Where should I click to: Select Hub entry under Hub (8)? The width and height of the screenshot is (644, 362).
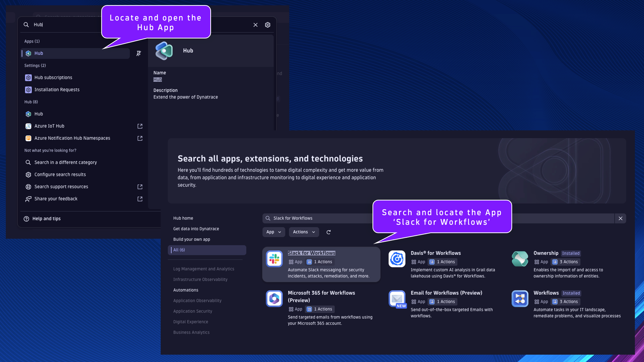38,114
